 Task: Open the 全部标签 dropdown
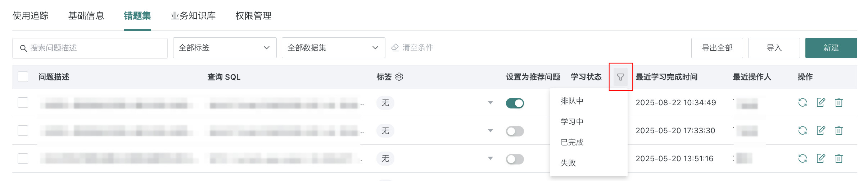[225, 48]
